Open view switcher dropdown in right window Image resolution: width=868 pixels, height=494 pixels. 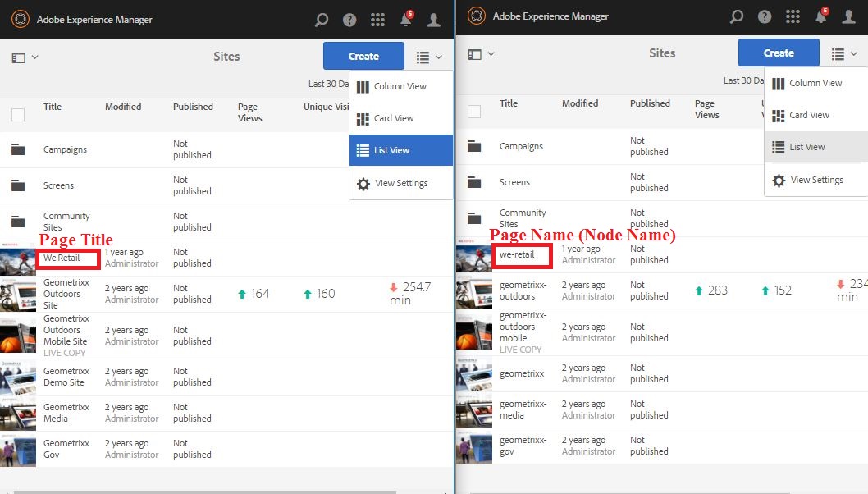844,53
